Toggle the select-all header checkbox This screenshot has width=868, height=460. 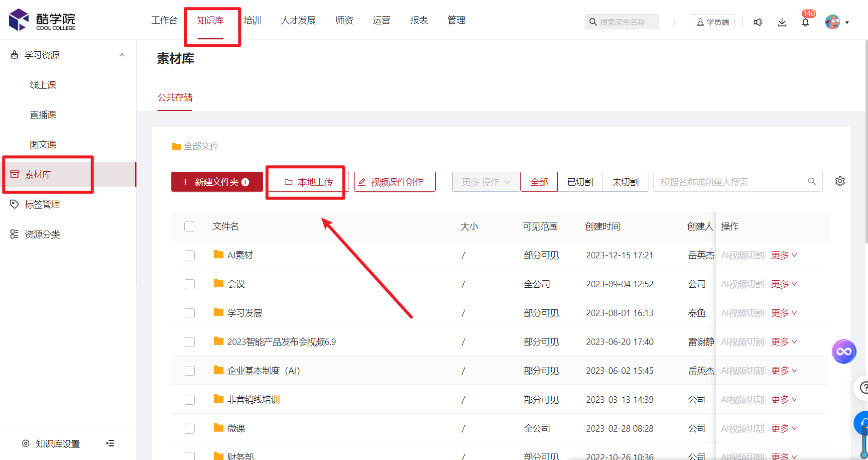(x=189, y=227)
